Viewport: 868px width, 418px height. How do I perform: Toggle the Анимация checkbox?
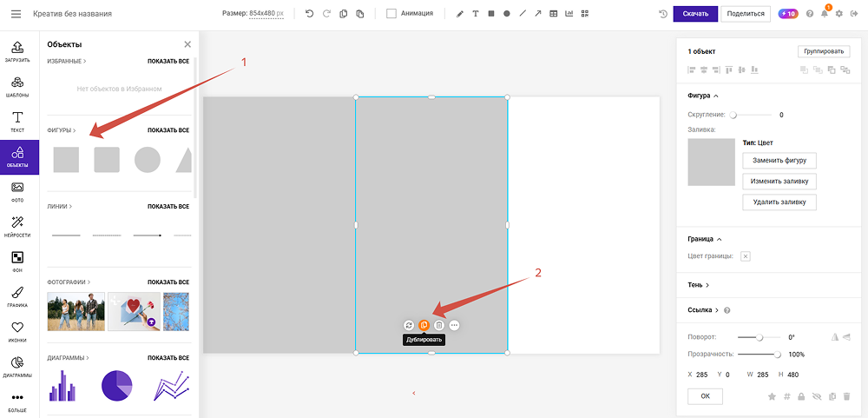point(391,14)
